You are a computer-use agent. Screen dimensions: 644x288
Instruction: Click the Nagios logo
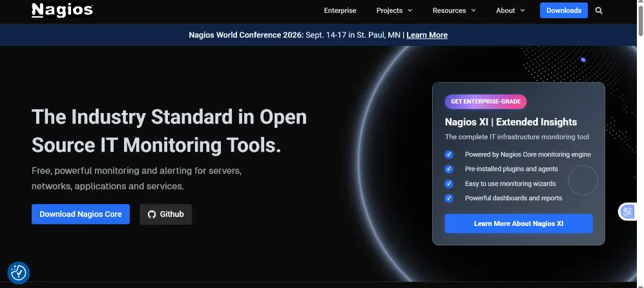pyautogui.click(x=62, y=10)
